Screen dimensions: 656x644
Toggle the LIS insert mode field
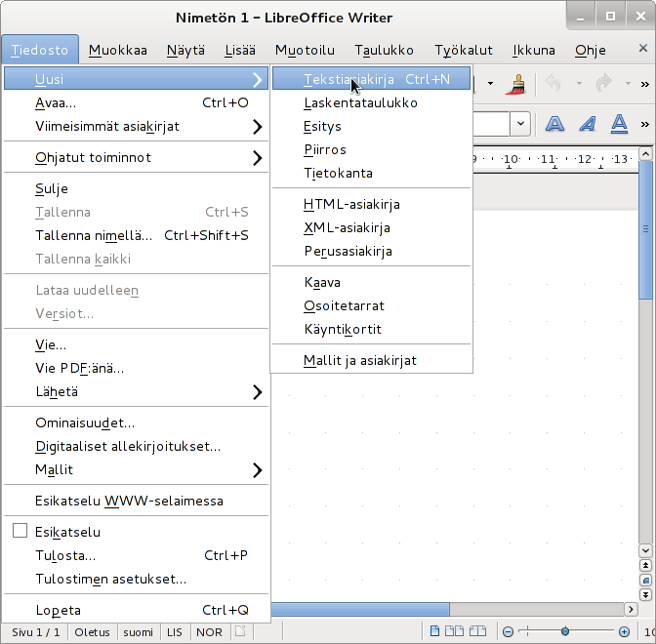[x=175, y=632]
